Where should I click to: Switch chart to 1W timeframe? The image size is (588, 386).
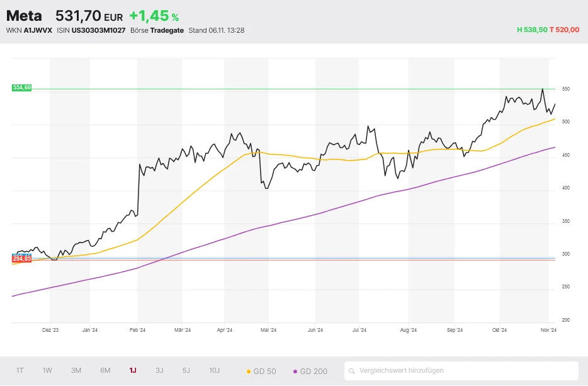click(47, 370)
